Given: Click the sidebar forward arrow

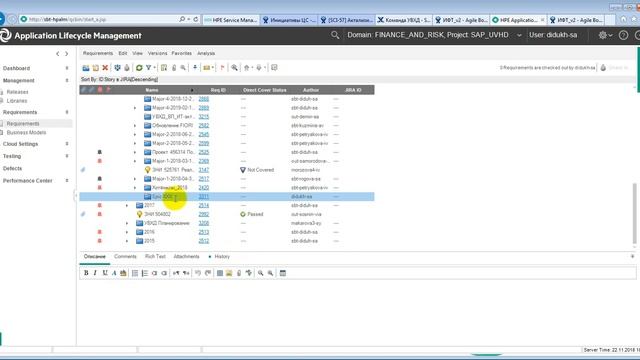Looking at the screenshot, I should point(67,54).
